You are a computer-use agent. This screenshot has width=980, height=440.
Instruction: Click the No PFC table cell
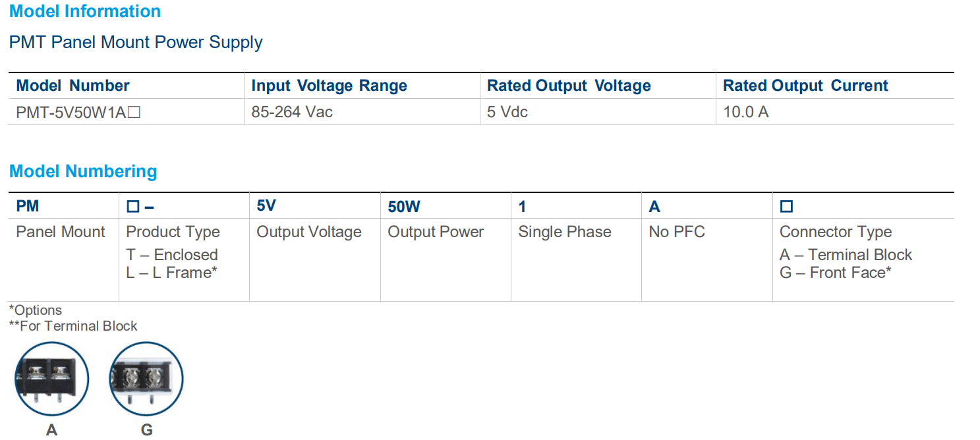point(677,233)
